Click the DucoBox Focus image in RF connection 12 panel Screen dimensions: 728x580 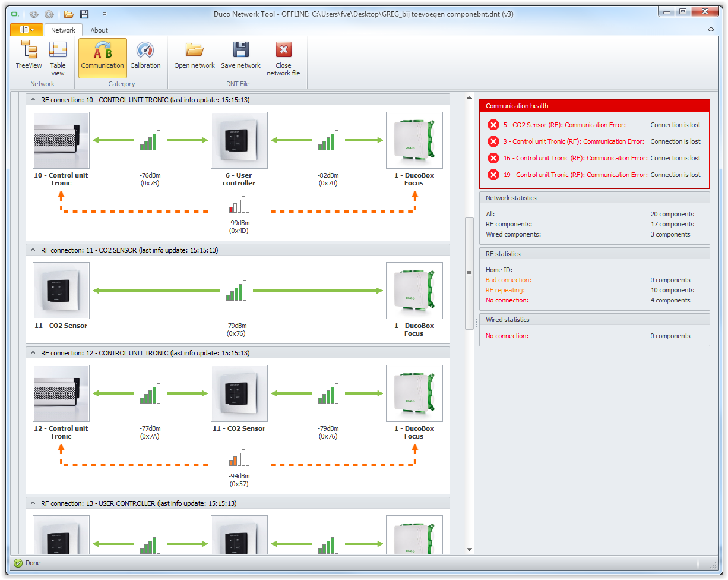(x=414, y=393)
